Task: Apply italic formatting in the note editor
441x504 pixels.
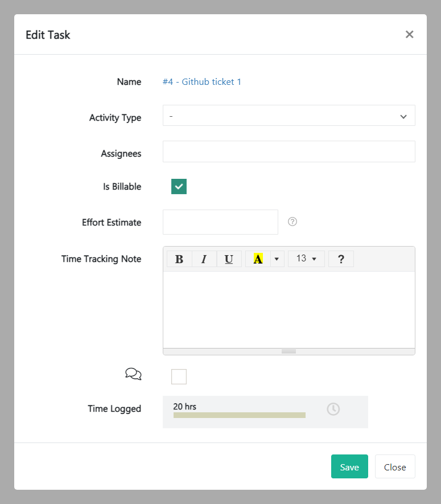Action: (204, 259)
